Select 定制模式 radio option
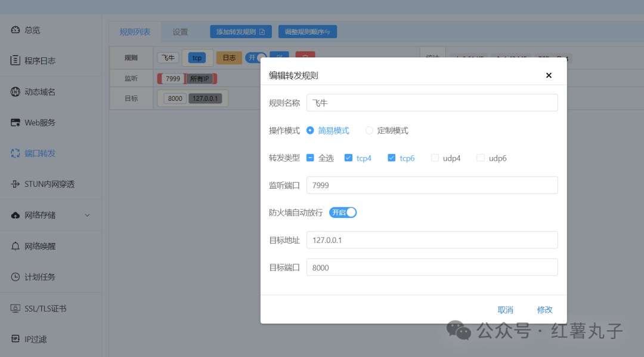This screenshot has width=644, height=357. [x=369, y=130]
